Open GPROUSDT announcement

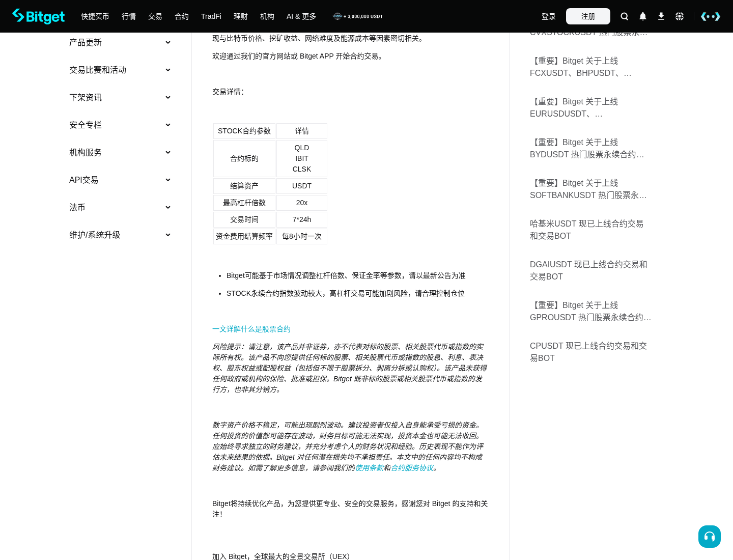590,311
